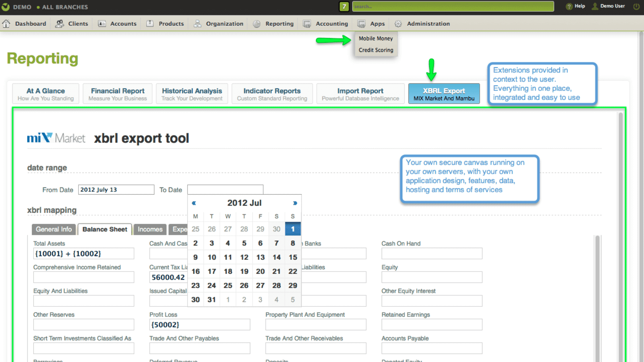Switch to the Financial Report tab
The image size is (644, 362).
point(118,94)
